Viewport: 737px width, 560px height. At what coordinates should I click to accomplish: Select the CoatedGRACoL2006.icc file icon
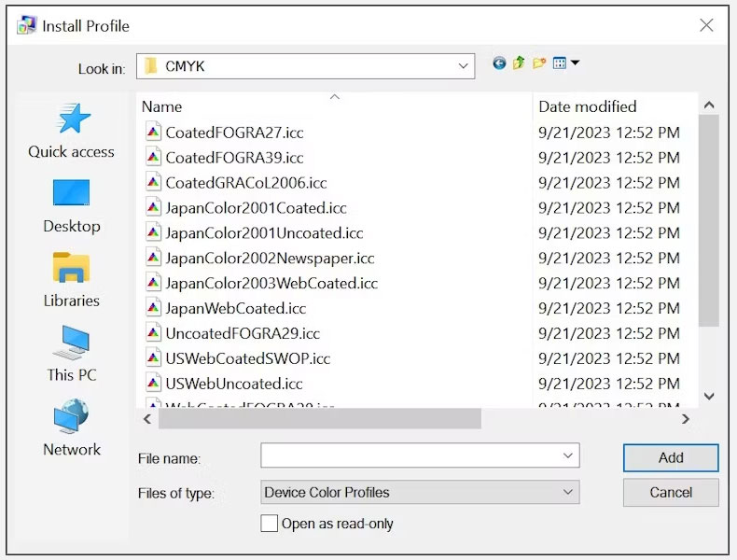(x=153, y=182)
